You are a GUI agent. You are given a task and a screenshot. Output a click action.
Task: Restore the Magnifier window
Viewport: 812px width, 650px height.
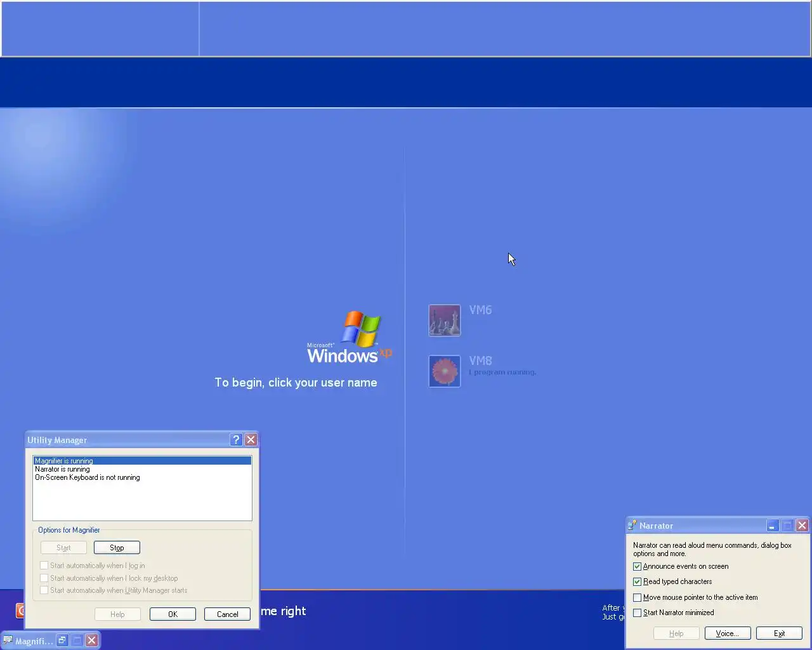pos(62,640)
